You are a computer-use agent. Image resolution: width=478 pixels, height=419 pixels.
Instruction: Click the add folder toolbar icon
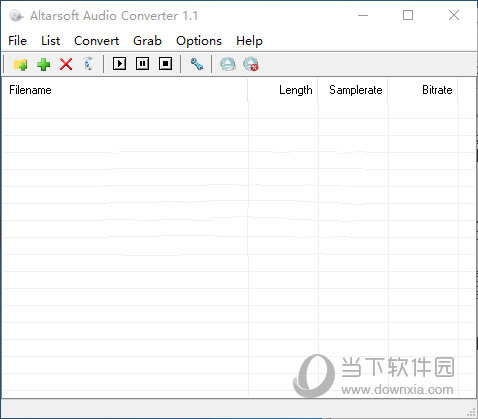click(20, 64)
